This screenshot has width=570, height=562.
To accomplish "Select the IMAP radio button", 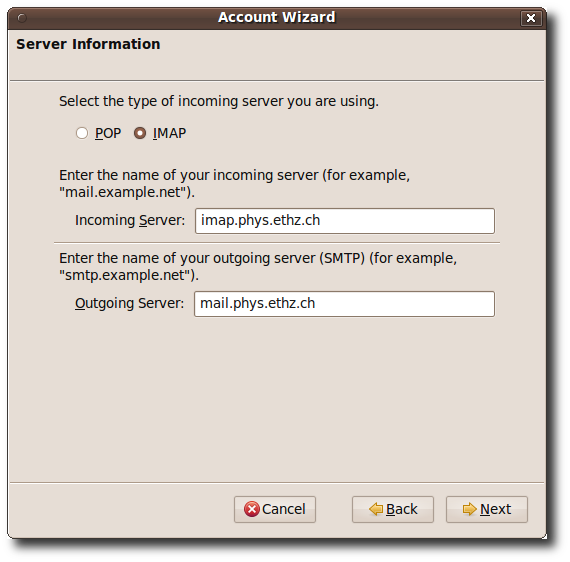I will [x=140, y=133].
